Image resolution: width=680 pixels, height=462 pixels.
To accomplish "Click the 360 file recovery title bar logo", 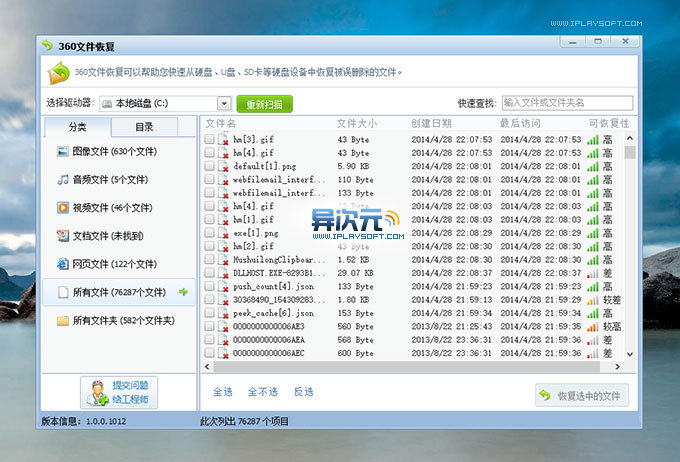I will [x=47, y=46].
